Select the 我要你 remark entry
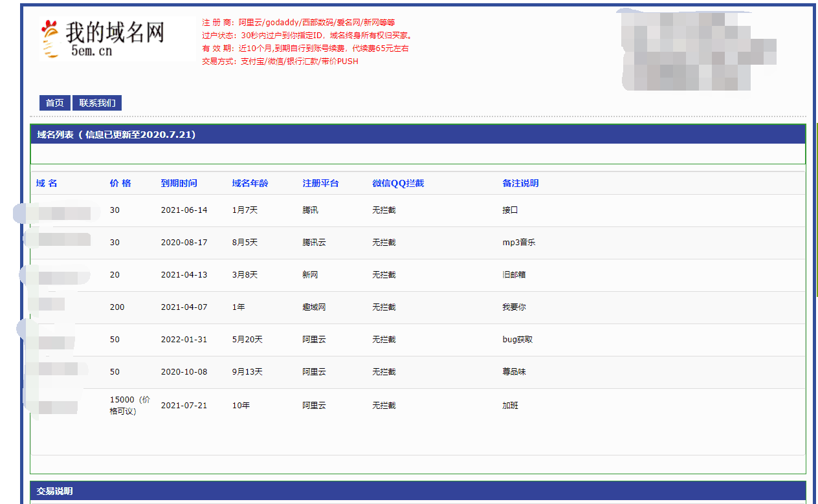Viewport: 818px width, 504px height. [512, 307]
